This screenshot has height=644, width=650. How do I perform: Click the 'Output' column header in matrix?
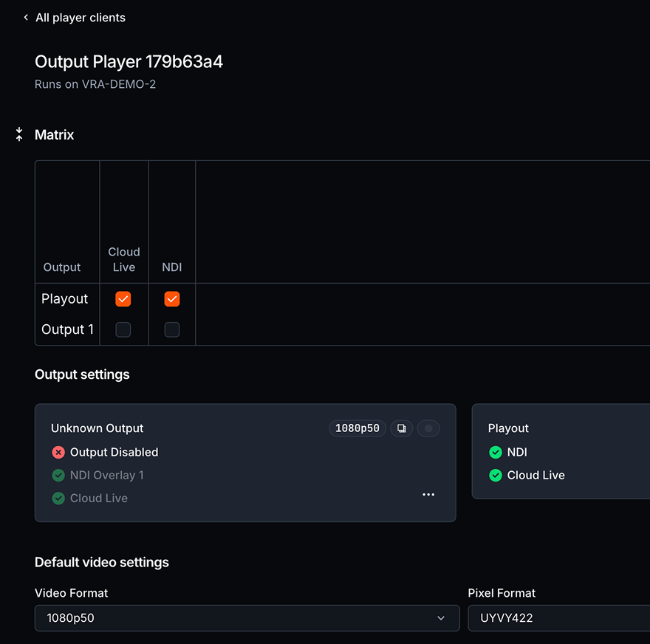[x=62, y=267]
